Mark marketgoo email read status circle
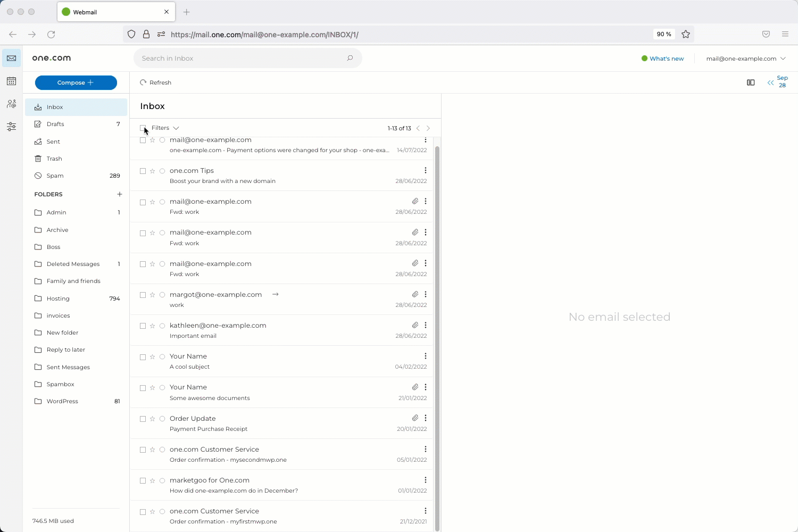798x532 pixels. tap(162, 481)
